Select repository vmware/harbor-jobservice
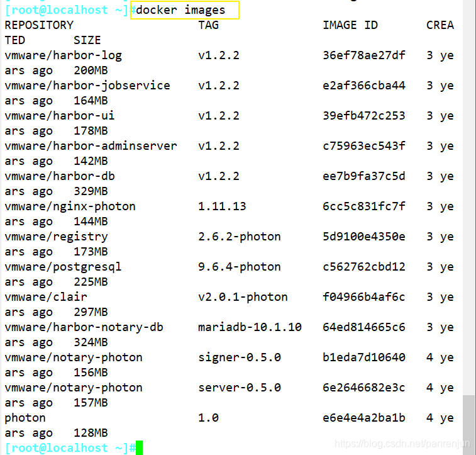This screenshot has width=476, height=455. (87, 86)
